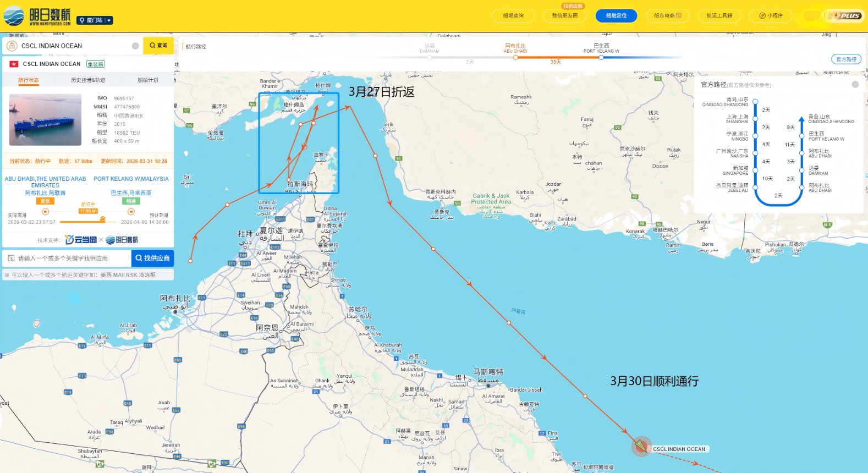This screenshot has height=473, width=868.
Task: Click the Port Kelang W node on timeline
Action: (601, 57)
